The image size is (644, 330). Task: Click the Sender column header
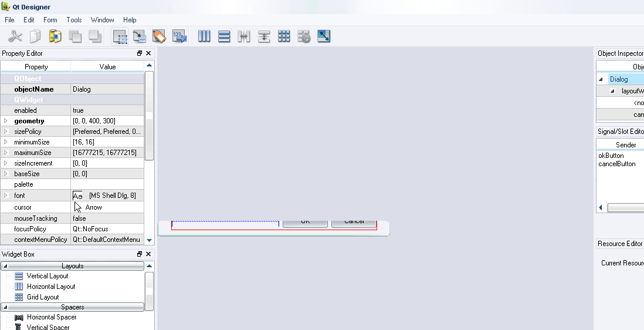click(625, 144)
